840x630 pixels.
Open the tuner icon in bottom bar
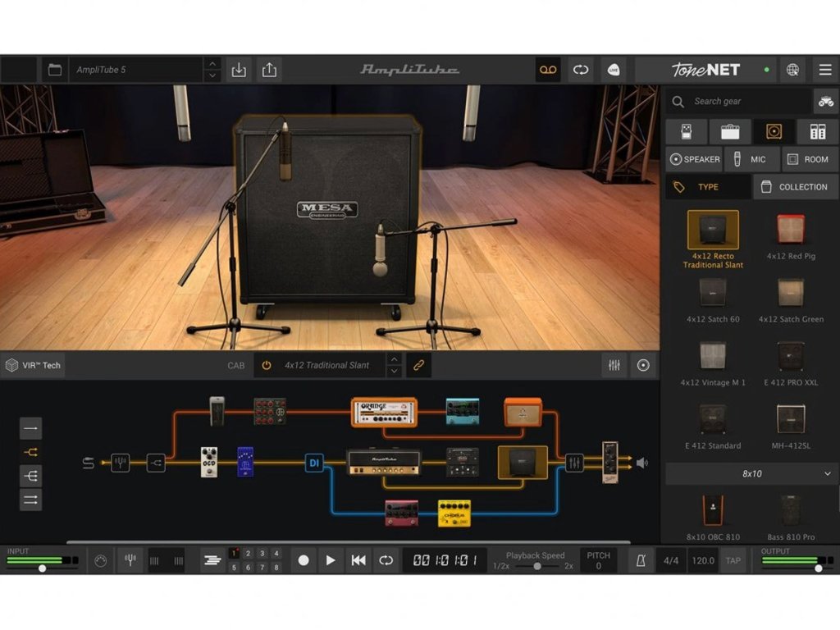tap(130, 560)
